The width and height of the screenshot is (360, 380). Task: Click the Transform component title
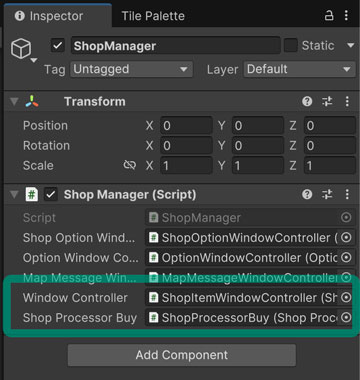(95, 101)
